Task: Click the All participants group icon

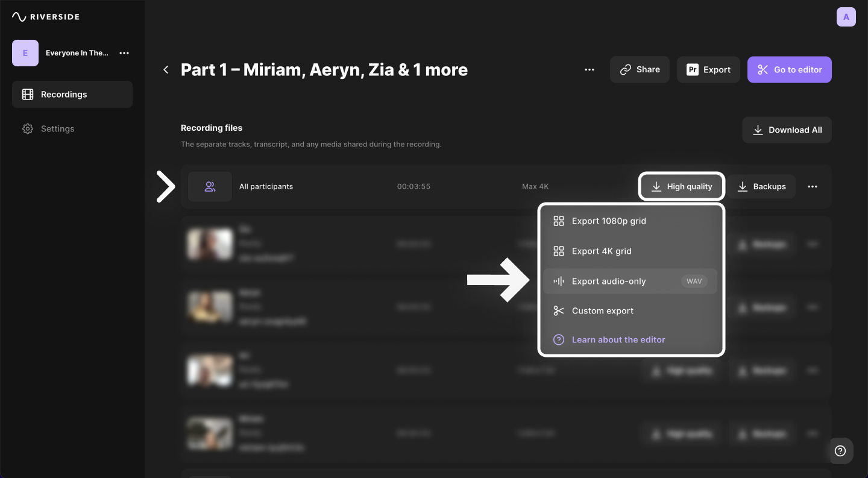Action: 210,187
